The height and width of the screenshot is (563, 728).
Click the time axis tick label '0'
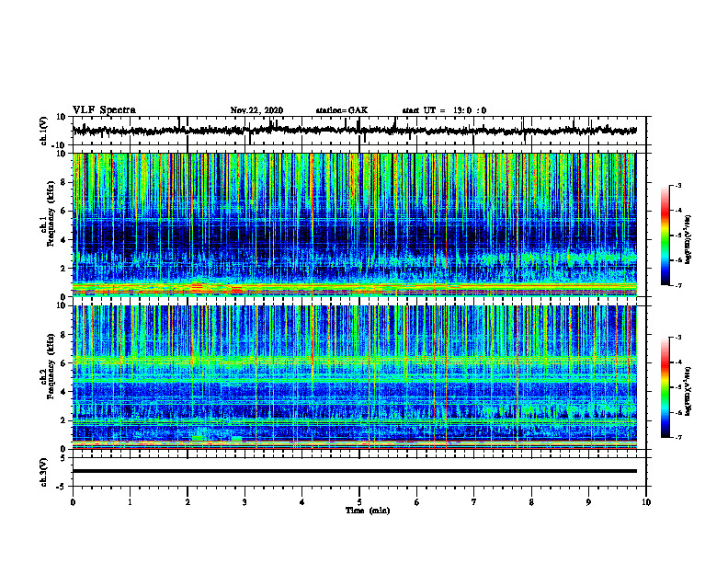pyautogui.click(x=73, y=502)
